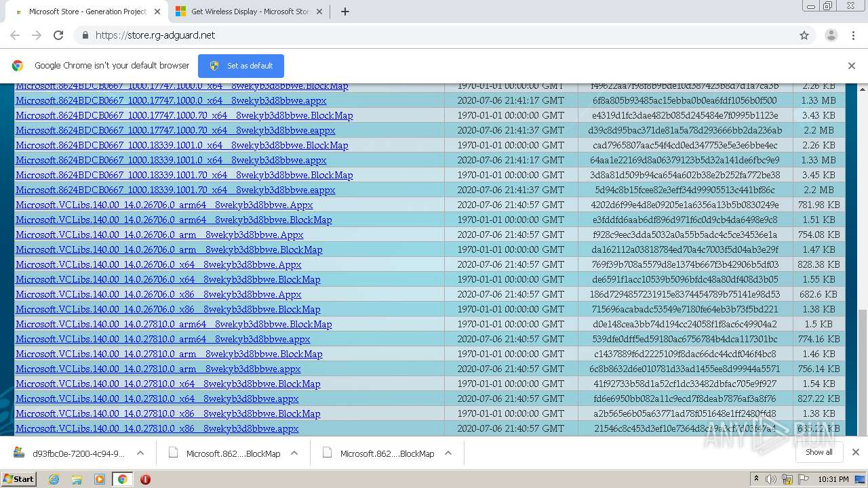Show all downloads
Screen dimensions: 868x488
818,452
